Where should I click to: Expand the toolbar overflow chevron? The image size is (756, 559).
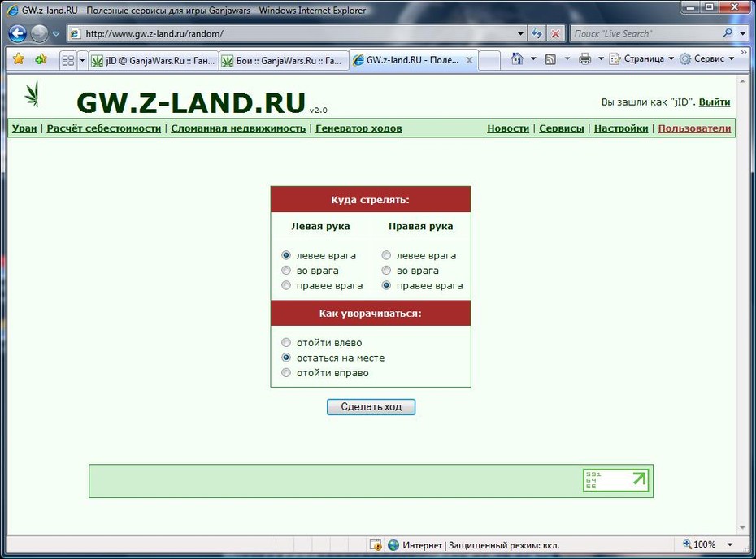744,52
